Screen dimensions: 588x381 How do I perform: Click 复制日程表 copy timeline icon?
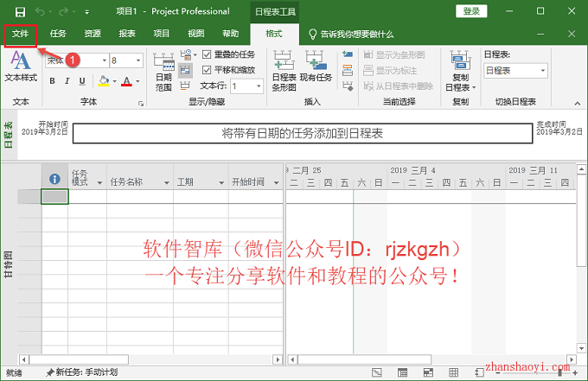[x=461, y=71]
